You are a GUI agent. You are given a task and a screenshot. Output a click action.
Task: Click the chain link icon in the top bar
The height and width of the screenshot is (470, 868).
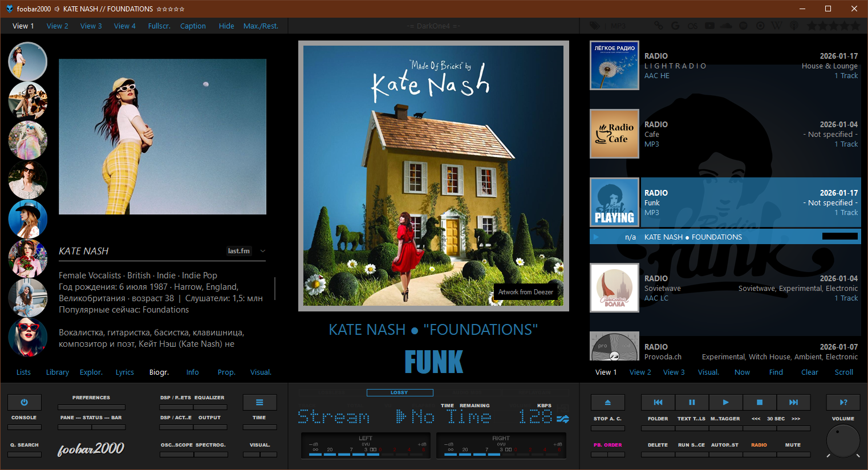pyautogui.click(x=659, y=26)
